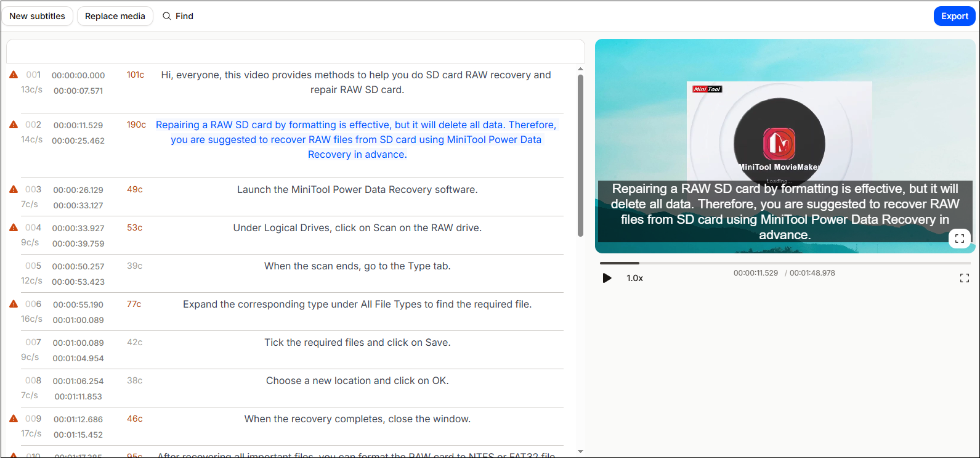Click end time 00:00:25.462 of subtitle 002
The height and width of the screenshot is (458, 980).
click(x=78, y=141)
